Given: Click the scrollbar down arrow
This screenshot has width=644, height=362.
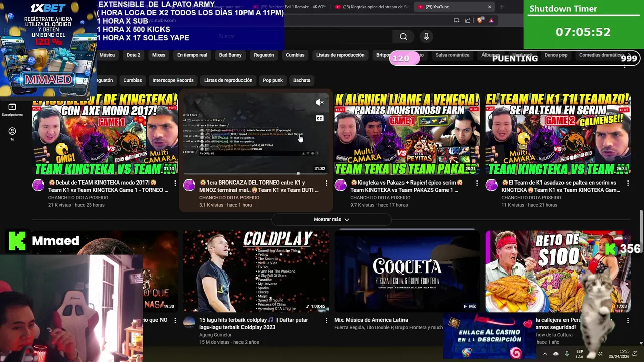Looking at the screenshot, I should point(641,343).
